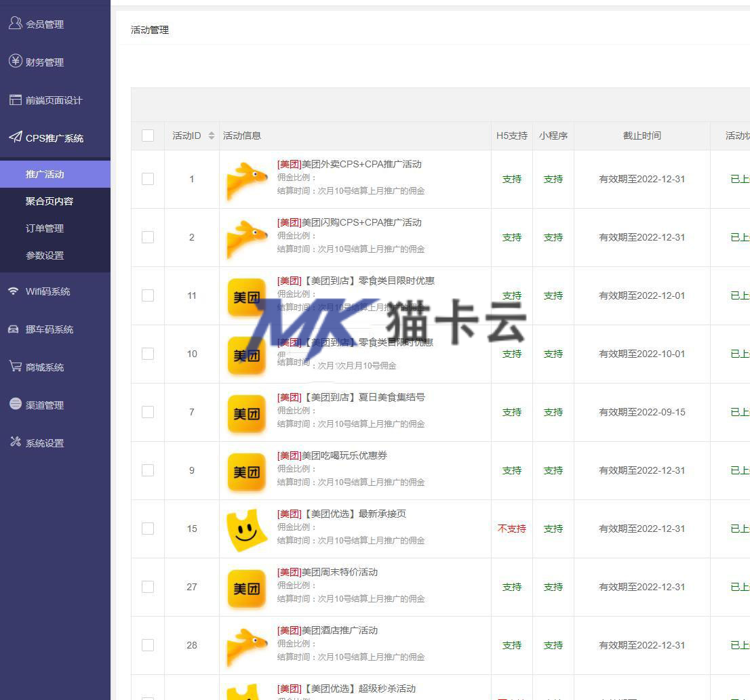Viewport: 750px width, 700px height.
Task: Expand the 前端页面设计 menu
Action: pos(55,100)
